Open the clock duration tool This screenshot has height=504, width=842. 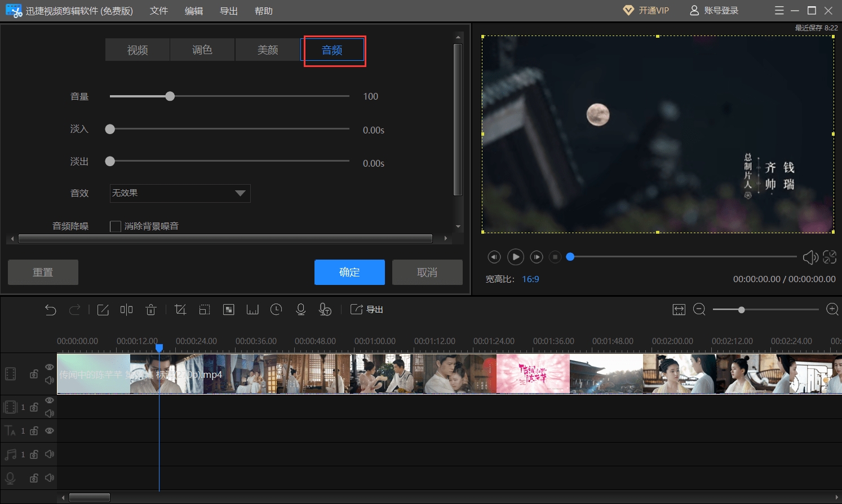pos(276,309)
